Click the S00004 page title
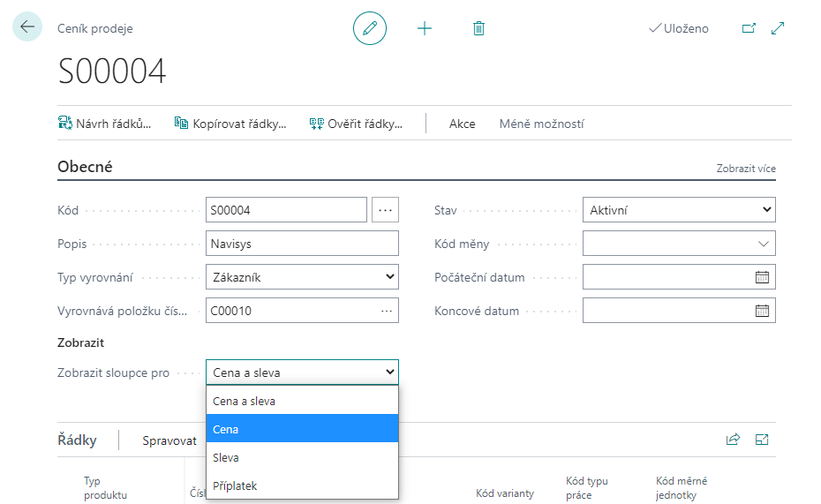This screenshot has height=504, width=821. (111, 71)
